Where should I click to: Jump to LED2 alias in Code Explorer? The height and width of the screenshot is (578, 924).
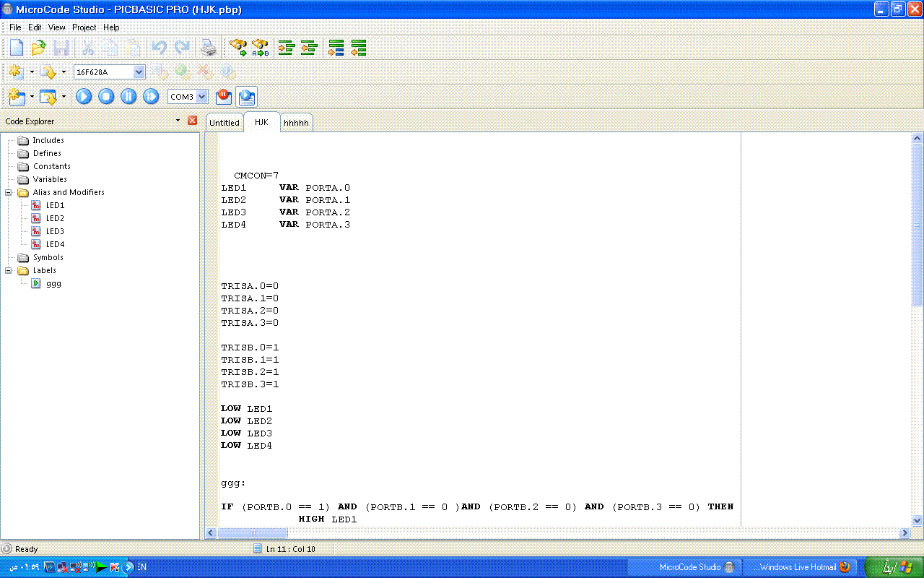point(55,218)
